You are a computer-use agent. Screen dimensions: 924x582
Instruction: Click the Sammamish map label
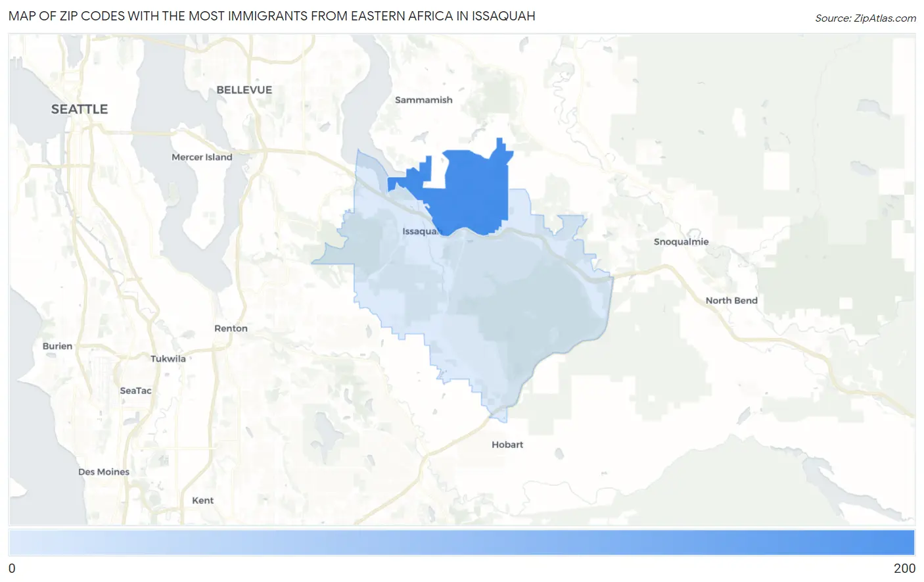coord(424,100)
